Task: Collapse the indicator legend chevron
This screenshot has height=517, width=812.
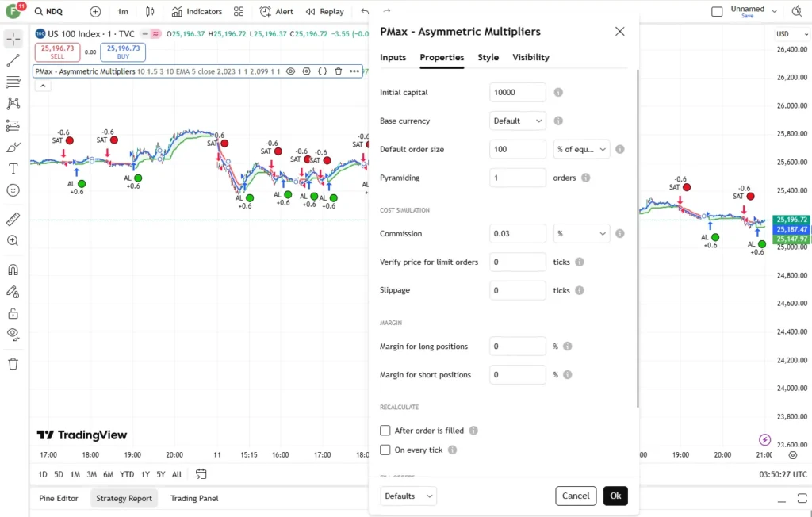Action: point(43,86)
